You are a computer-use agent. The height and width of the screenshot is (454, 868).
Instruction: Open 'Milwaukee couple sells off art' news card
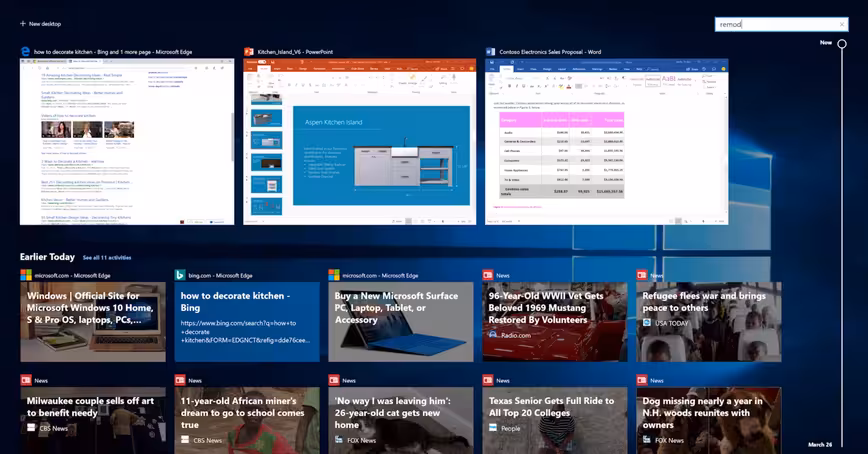pos(93,421)
